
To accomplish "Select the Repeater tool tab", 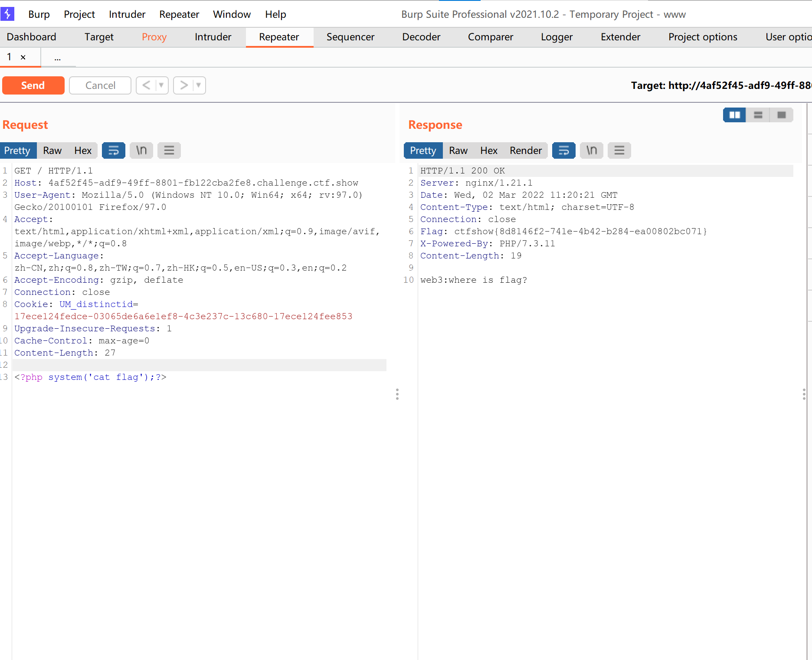I will coord(279,37).
